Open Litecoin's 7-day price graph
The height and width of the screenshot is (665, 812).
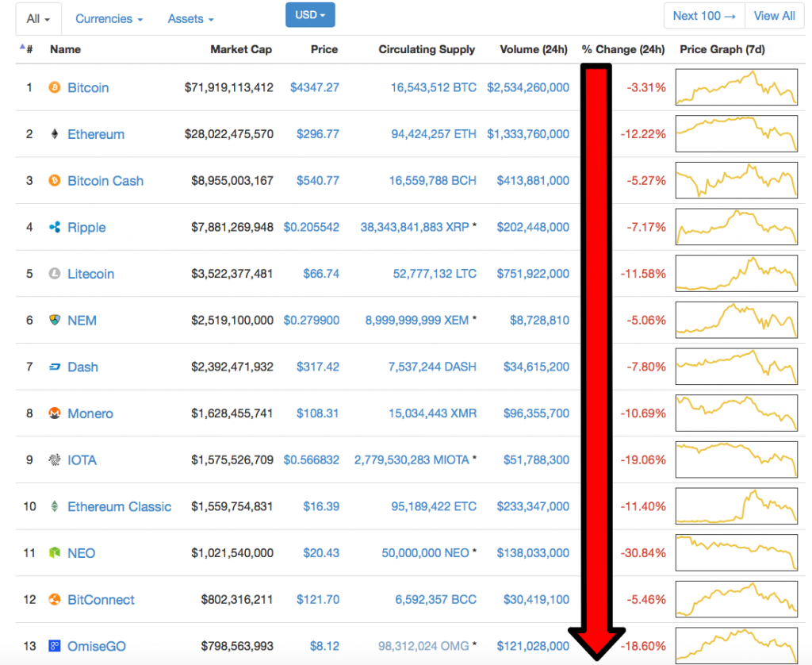pos(737,273)
